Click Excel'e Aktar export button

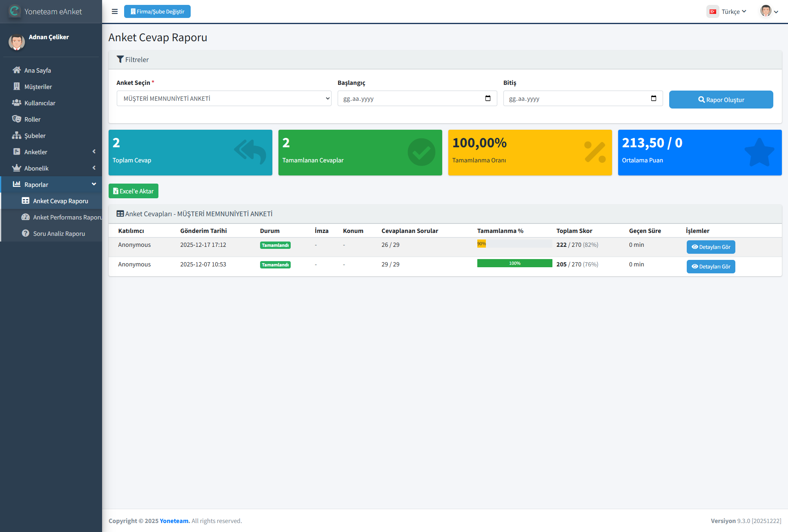point(133,191)
